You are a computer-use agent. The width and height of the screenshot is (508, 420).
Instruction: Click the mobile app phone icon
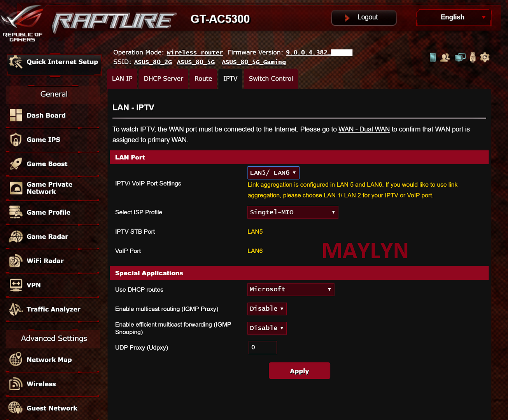click(433, 58)
